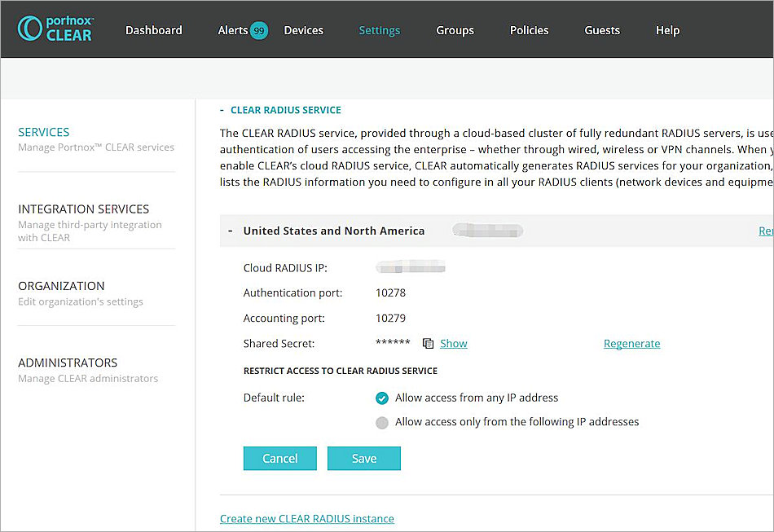
Task: Open the Help menu
Action: pos(667,29)
